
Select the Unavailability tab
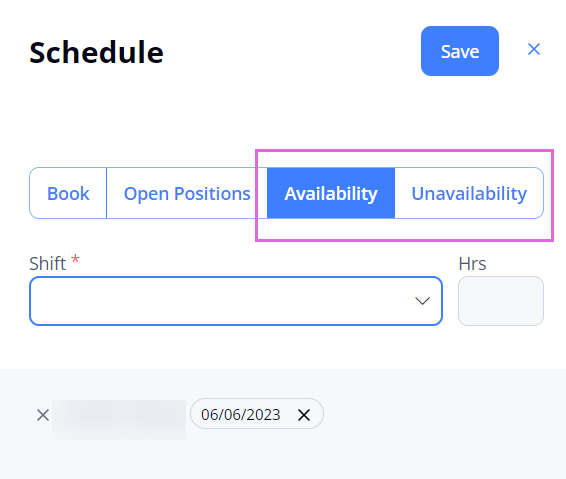point(469,193)
